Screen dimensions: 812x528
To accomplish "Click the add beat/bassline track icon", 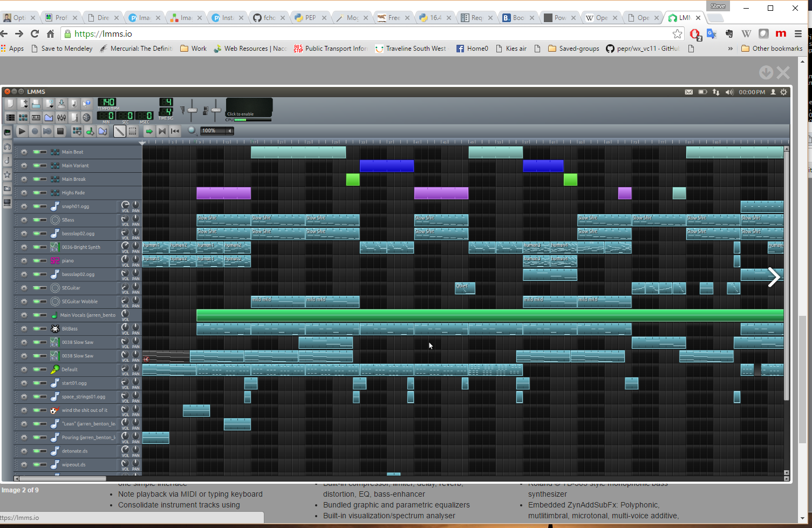I will click(x=77, y=131).
